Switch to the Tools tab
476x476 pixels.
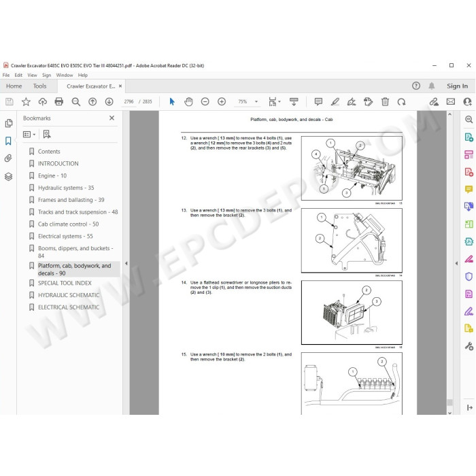coord(39,86)
